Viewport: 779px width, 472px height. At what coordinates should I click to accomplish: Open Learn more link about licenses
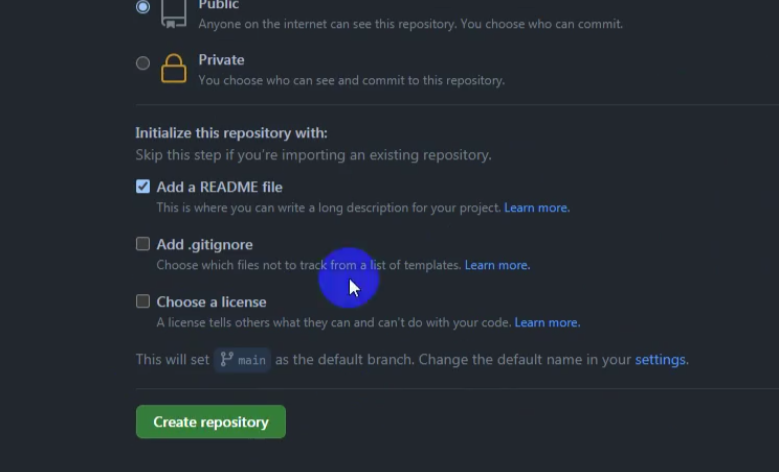547,322
